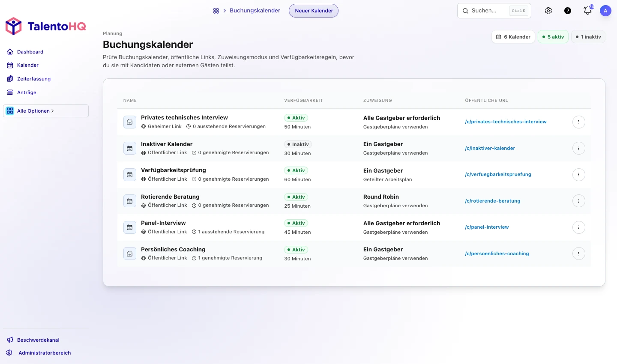Click the Round Robin assignment text

381,197
